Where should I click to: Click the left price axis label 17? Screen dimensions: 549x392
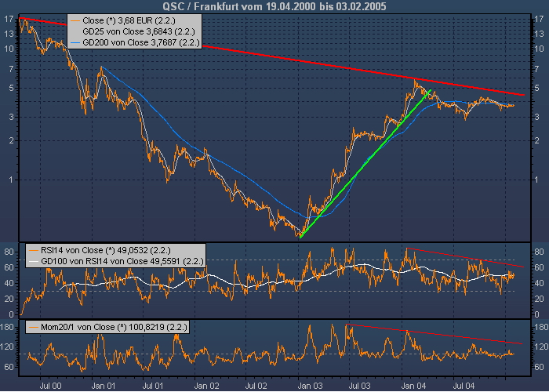click(9, 20)
